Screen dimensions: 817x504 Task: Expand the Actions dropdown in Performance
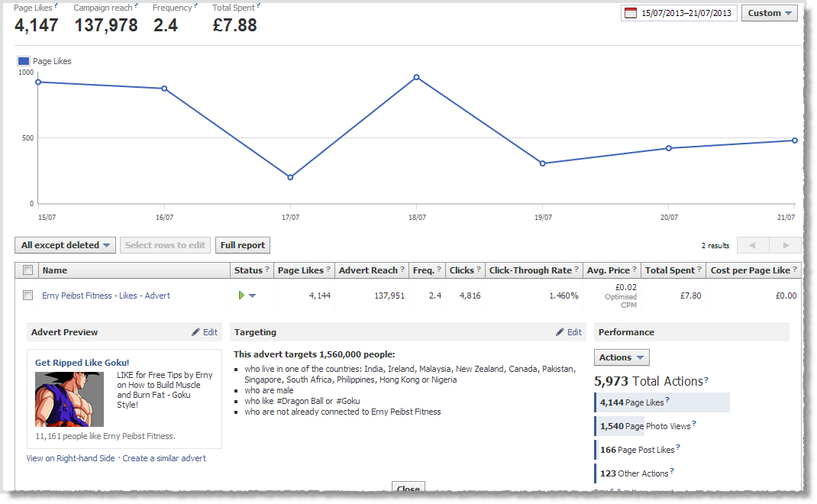(x=621, y=357)
